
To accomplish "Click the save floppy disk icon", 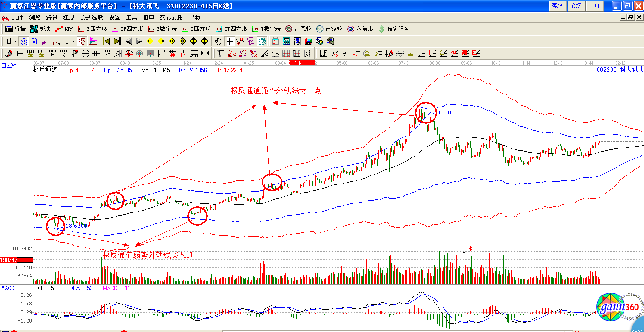I will [x=308, y=41].
